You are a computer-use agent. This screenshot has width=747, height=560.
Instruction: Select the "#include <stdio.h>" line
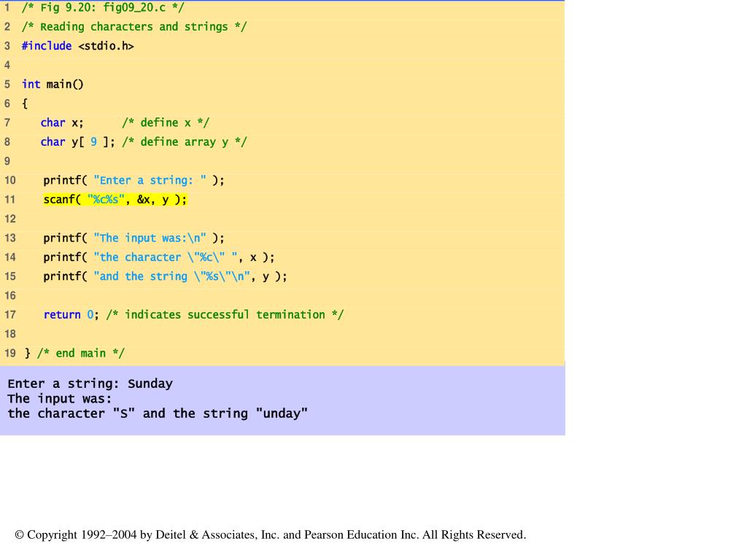click(77, 46)
